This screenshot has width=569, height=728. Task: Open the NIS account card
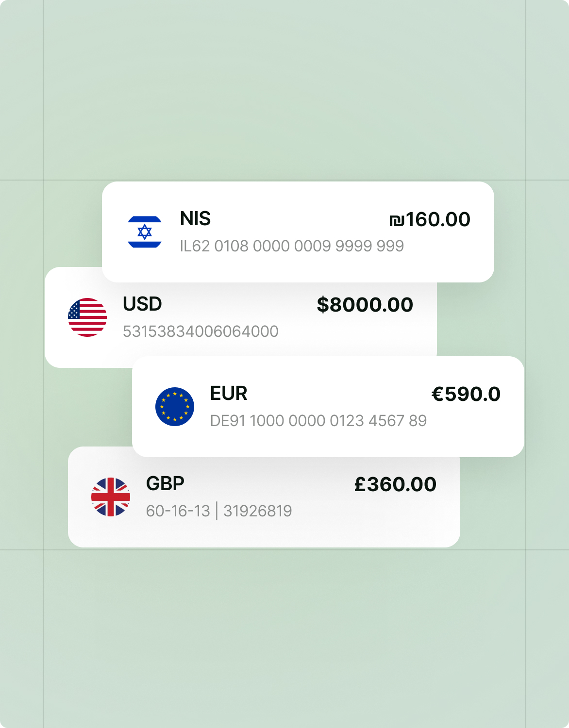(x=298, y=232)
